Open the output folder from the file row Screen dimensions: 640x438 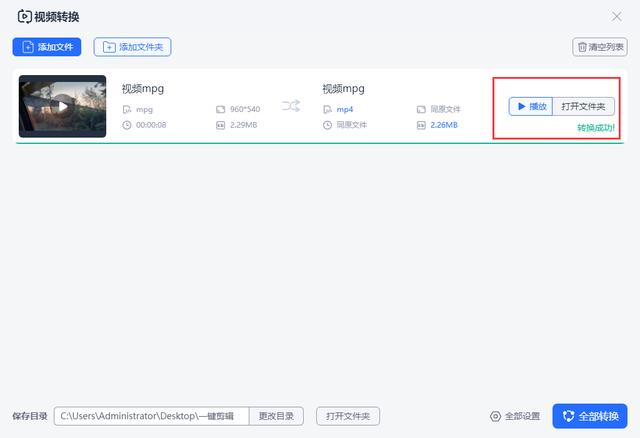[583, 106]
